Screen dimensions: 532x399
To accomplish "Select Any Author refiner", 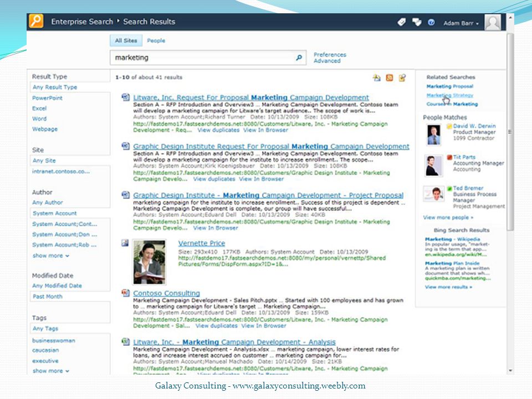I will click(48, 203).
